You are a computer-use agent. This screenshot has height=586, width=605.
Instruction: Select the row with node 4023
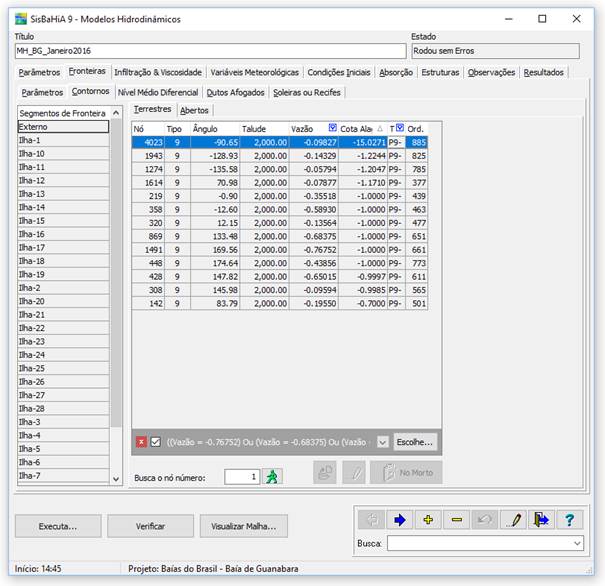point(280,142)
